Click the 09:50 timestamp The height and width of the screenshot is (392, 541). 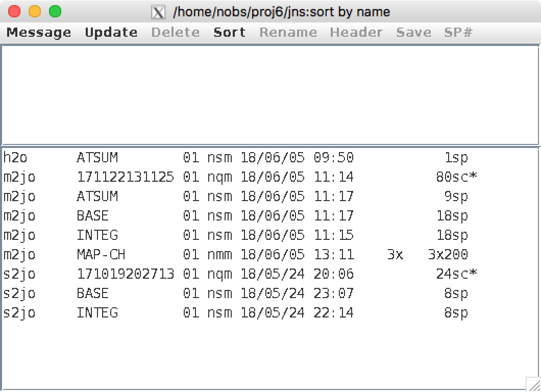click(334, 157)
